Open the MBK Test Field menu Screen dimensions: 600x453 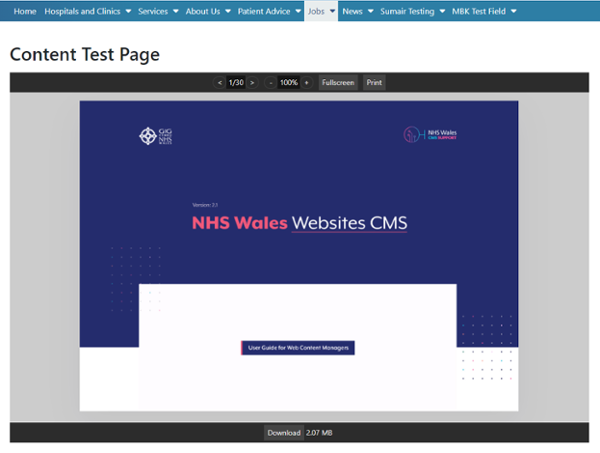click(x=479, y=11)
